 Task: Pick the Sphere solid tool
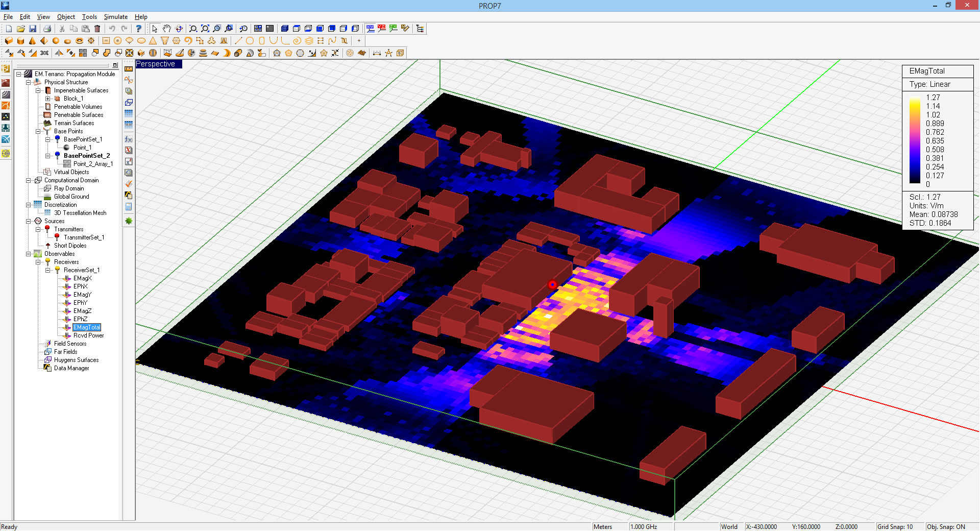pyautogui.click(x=56, y=41)
